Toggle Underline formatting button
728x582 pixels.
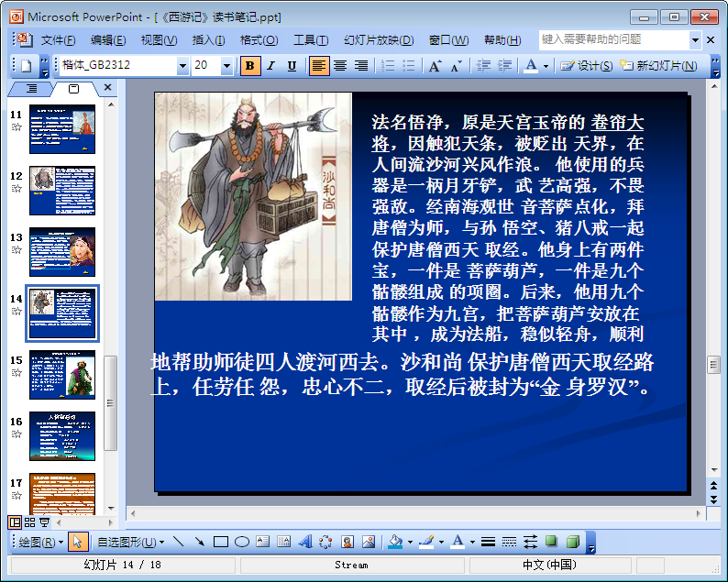(292, 66)
